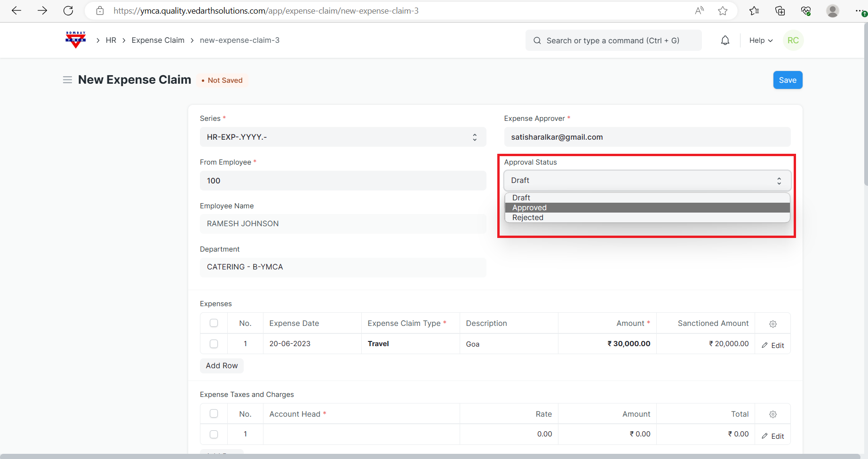Screen dimensions: 868x459
Task: Add page to favorites star icon
Action: [x=723, y=11]
